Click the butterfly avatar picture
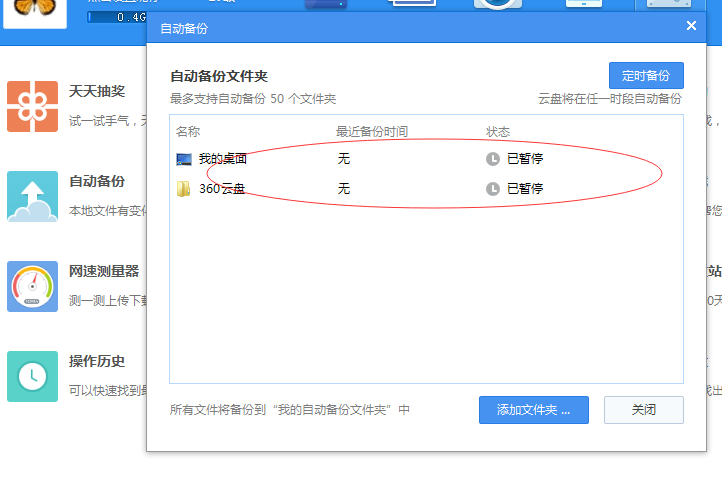 pyautogui.click(x=35, y=13)
